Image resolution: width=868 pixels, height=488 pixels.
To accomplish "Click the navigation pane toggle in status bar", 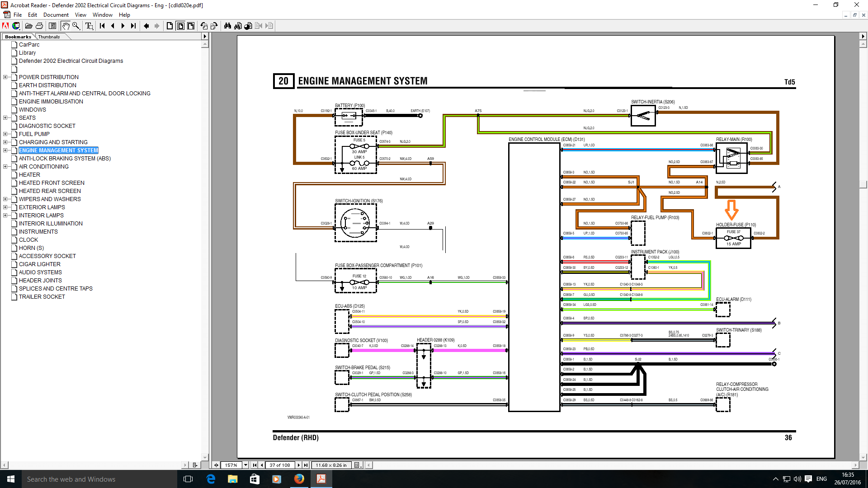I will 216,465.
